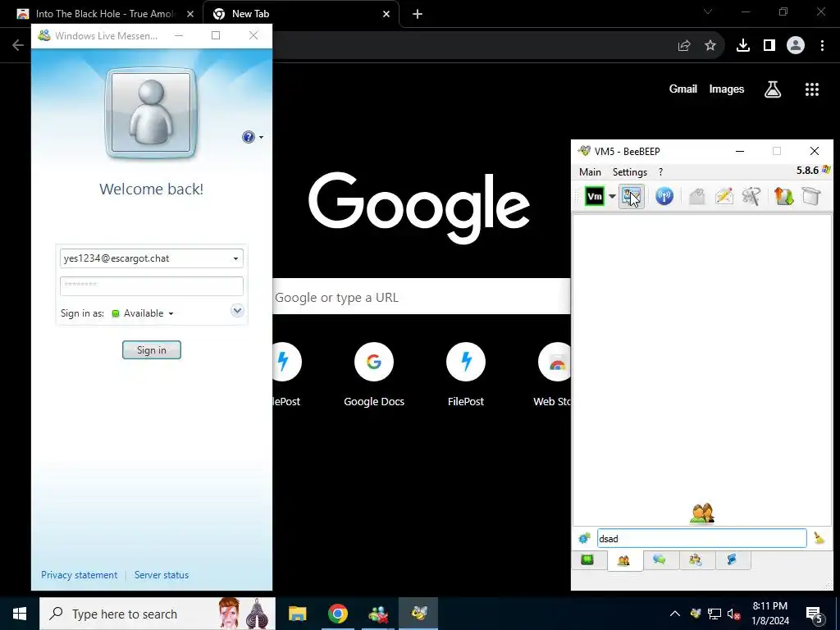Click the Search Labs flask icon

point(773,89)
